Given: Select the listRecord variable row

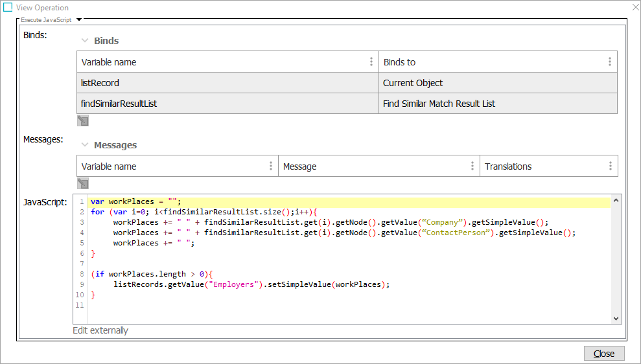Looking at the screenshot, I should tap(227, 83).
